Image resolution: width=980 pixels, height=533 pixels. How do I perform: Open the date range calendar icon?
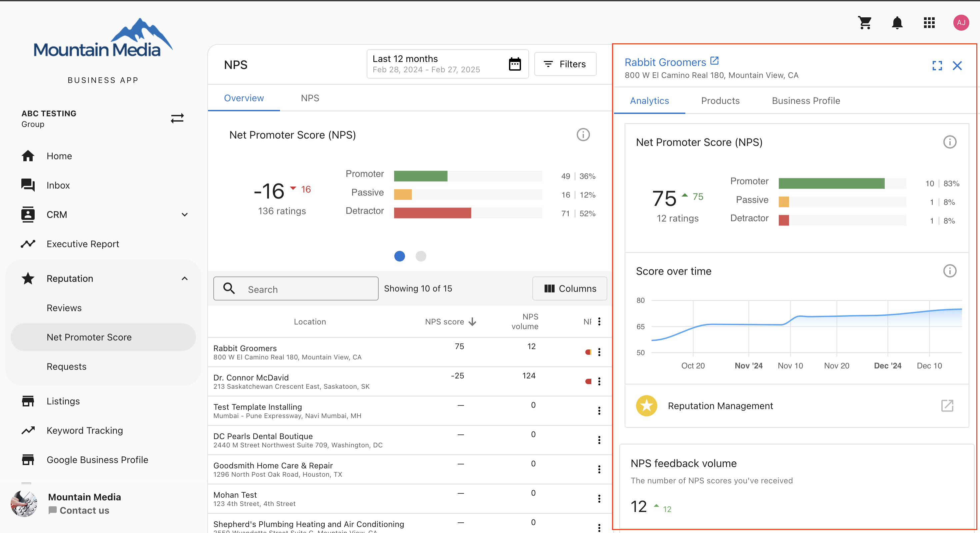click(x=515, y=64)
